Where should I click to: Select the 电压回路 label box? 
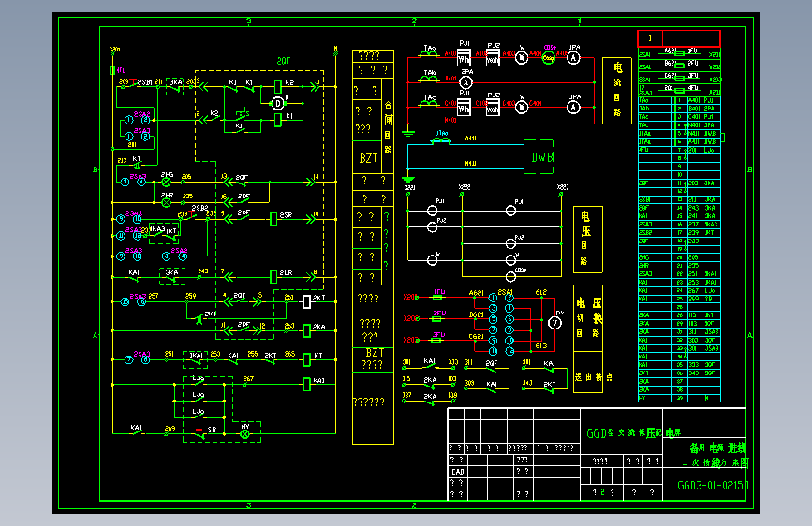(588, 240)
